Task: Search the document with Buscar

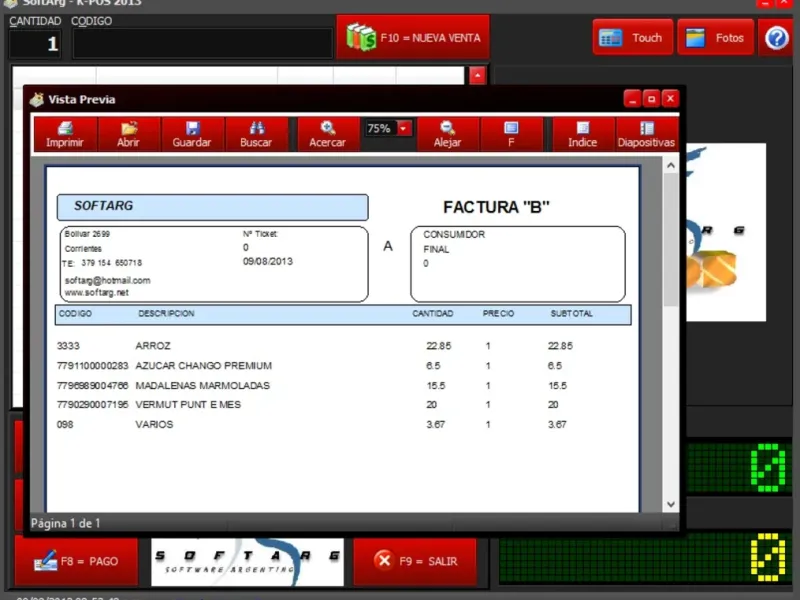Action: (256, 134)
